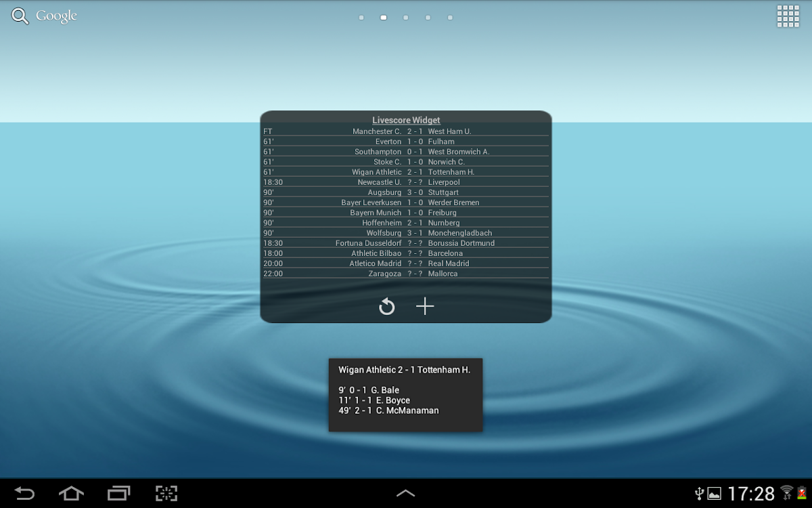Select Everton 1 - 0 Fulham row
The image size is (812, 508).
pos(406,142)
